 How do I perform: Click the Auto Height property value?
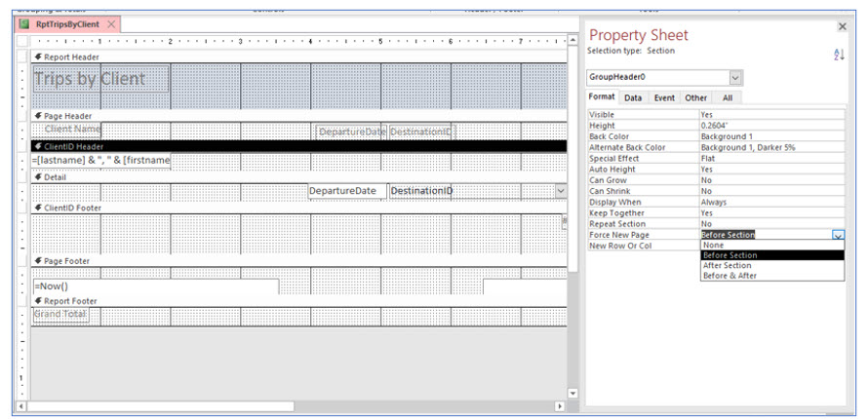[772, 170]
